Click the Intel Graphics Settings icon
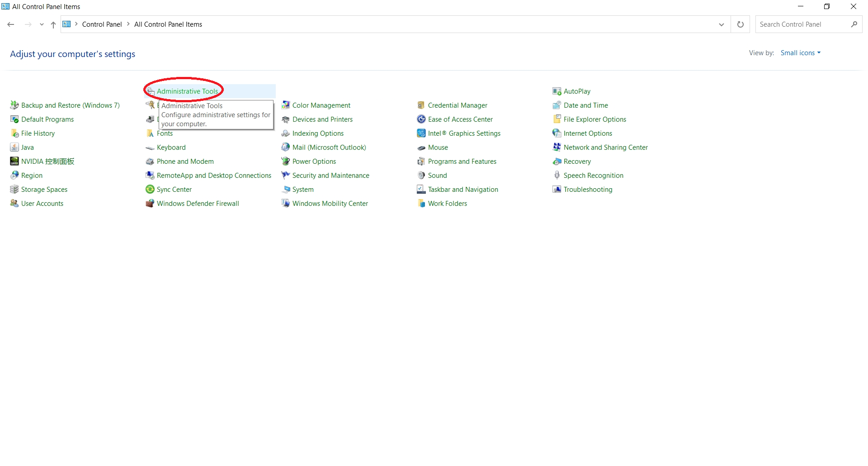868x466 pixels. coord(421,133)
